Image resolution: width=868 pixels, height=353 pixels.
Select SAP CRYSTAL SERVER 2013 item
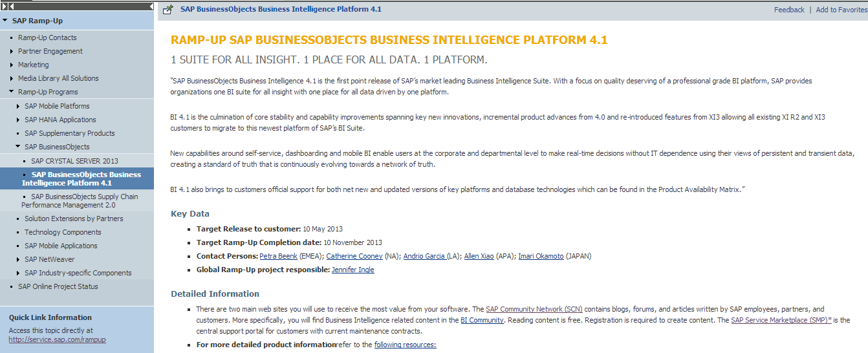click(x=74, y=161)
